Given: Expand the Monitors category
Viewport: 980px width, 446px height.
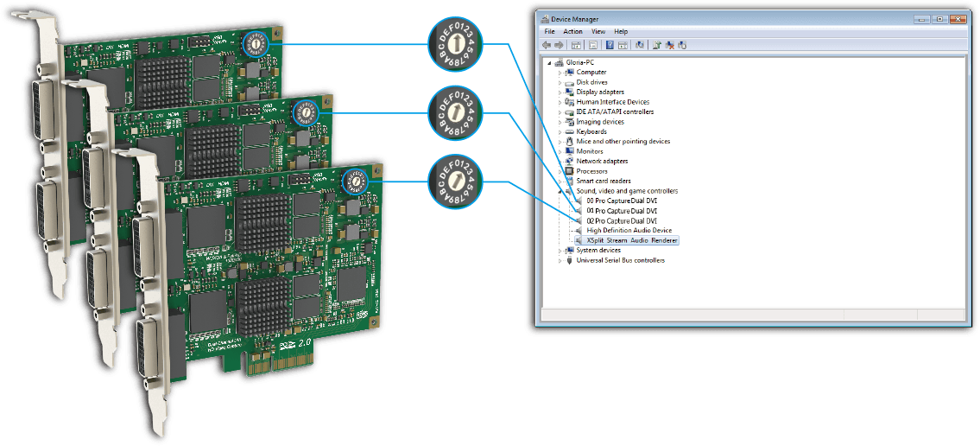Looking at the screenshot, I should coord(560,151).
